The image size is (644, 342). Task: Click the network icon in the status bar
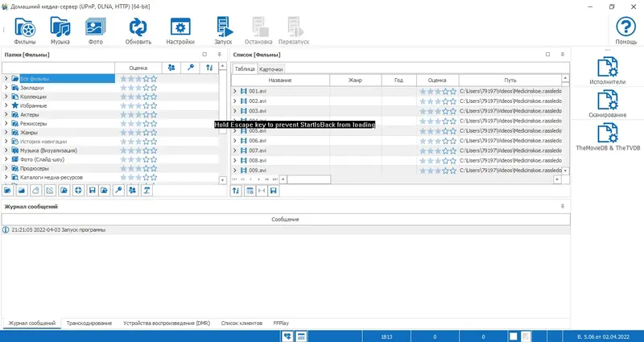point(287,336)
